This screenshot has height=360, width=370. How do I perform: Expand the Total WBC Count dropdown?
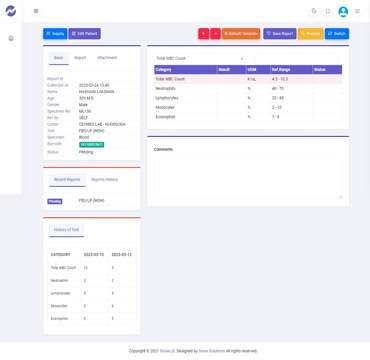199,58
